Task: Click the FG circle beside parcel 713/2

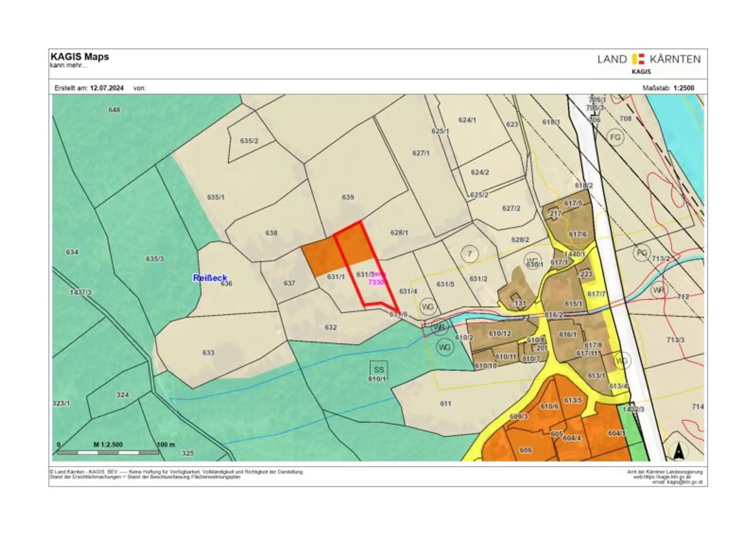Action: pyautogui.click(x=642, y=253)
